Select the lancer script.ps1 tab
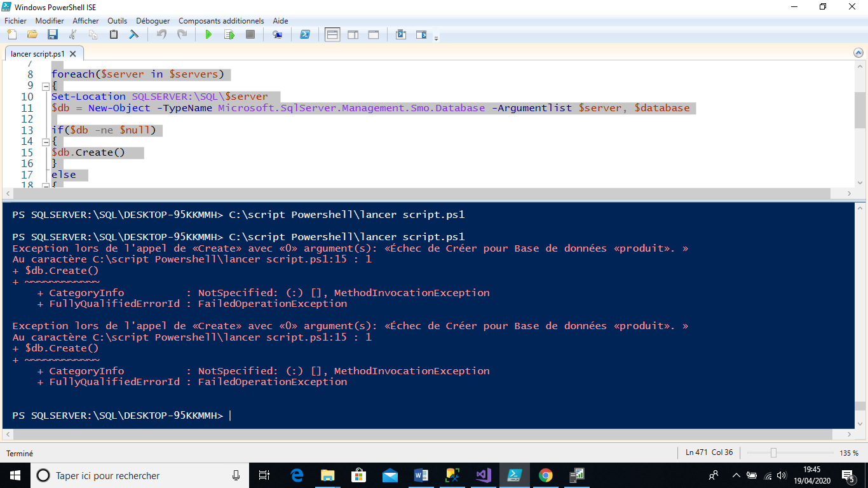Viewport: 868px width, 488px height. tap(37, 54)
